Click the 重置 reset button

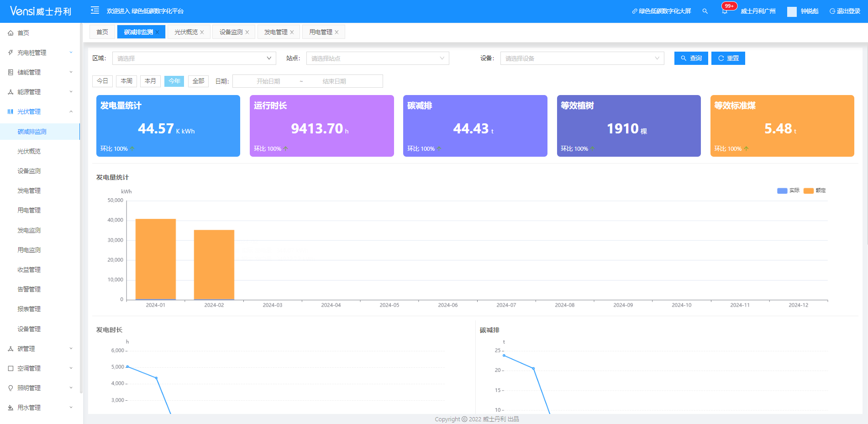click(728, 58)
